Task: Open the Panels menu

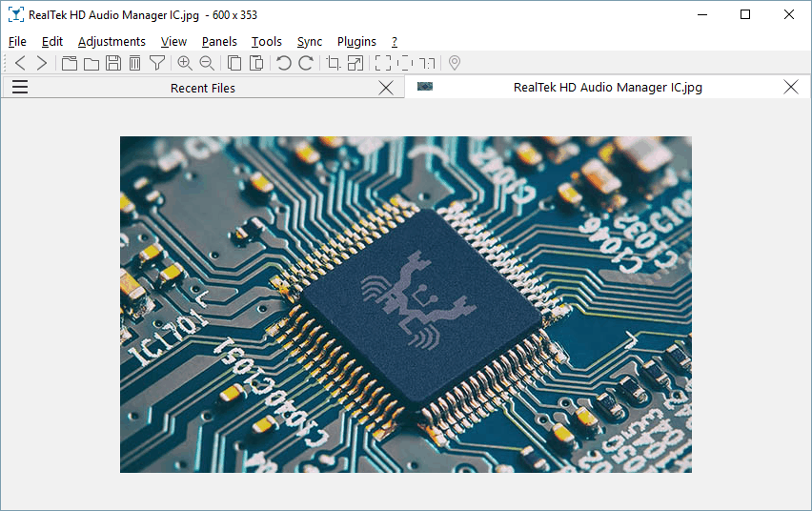Action: (219, 41)
